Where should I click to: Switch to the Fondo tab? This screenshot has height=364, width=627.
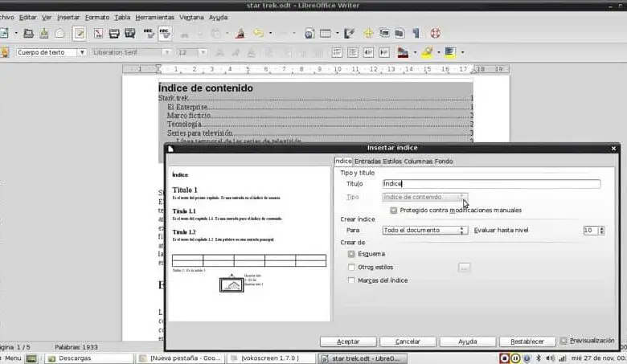[x=444, y=162]
